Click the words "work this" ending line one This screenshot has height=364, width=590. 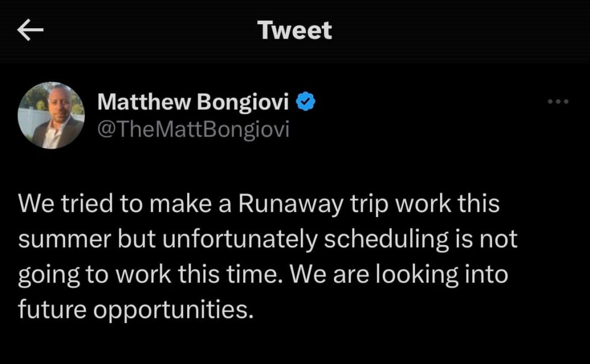point(447,203)
